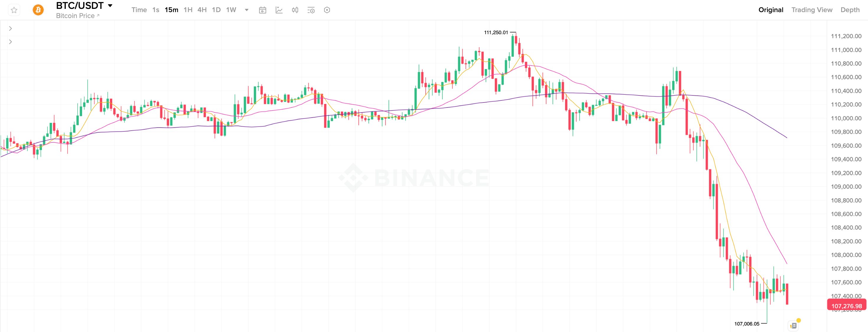Select the 1W interval
This screenshot has width=868, height=332.
(x=231, y=10)
